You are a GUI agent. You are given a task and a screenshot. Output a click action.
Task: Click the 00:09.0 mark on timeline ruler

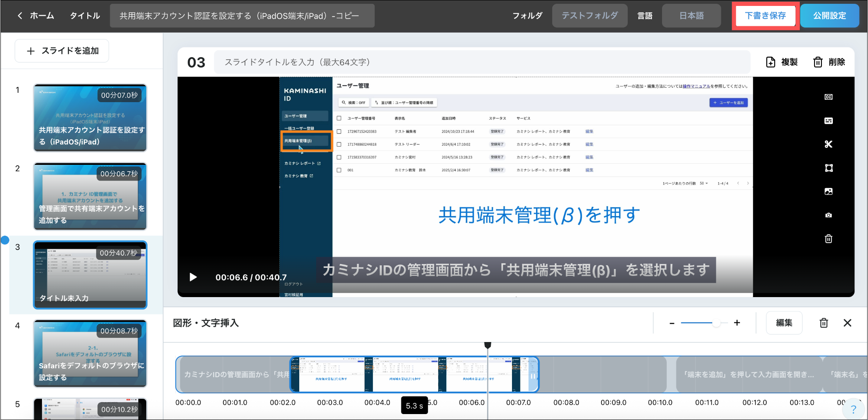pyautogui.click(x=613, y=402)
